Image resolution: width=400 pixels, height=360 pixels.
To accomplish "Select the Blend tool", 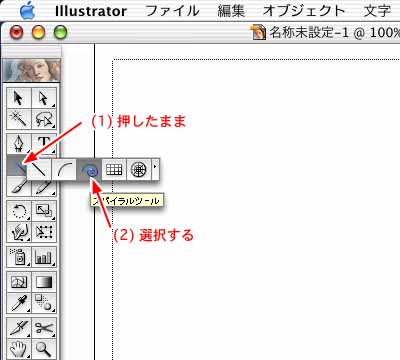I will click(44, 303).
